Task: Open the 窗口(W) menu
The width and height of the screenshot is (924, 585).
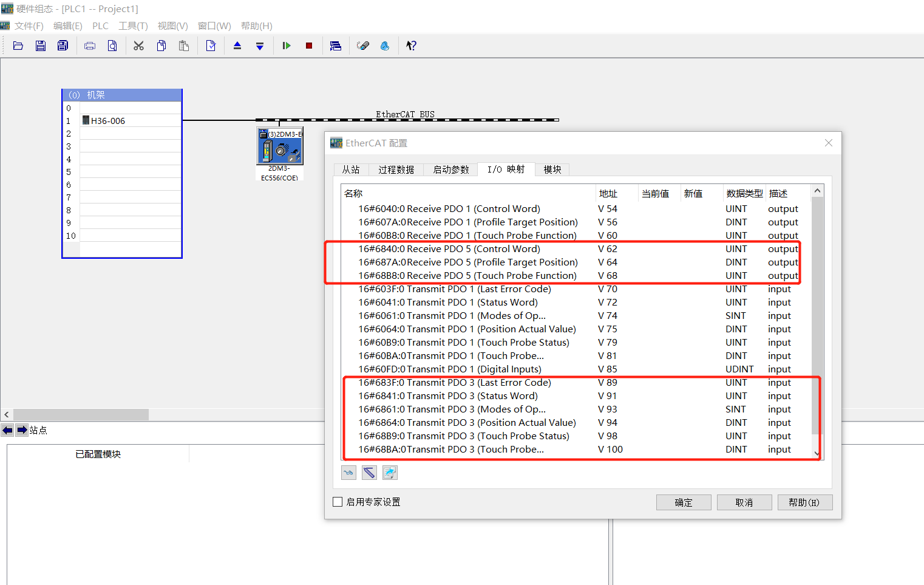Action: [214, 26]
